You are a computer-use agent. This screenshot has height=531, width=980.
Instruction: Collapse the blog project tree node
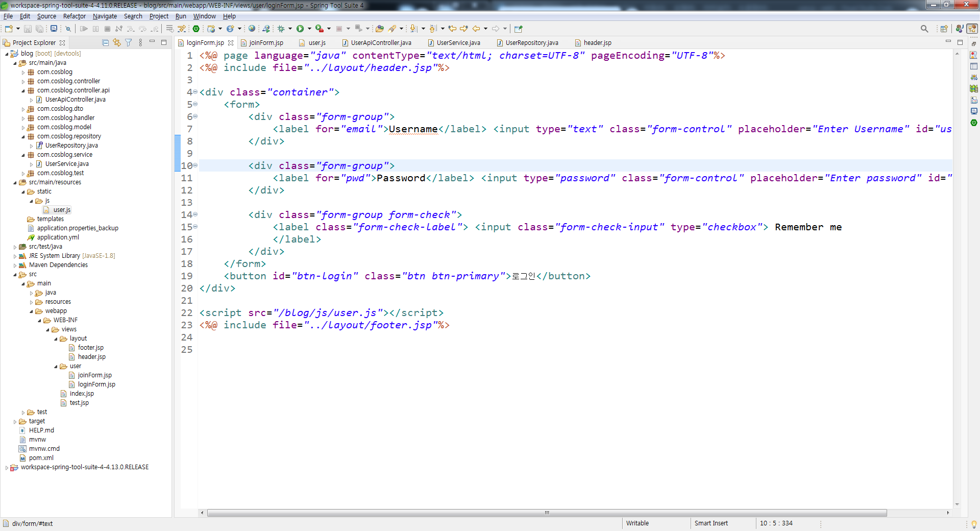[7, 54]
